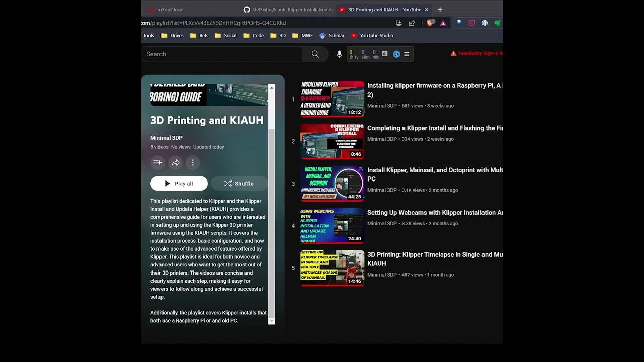Click Minimal 3DP under the timelapse video

(x=382, y=275)
